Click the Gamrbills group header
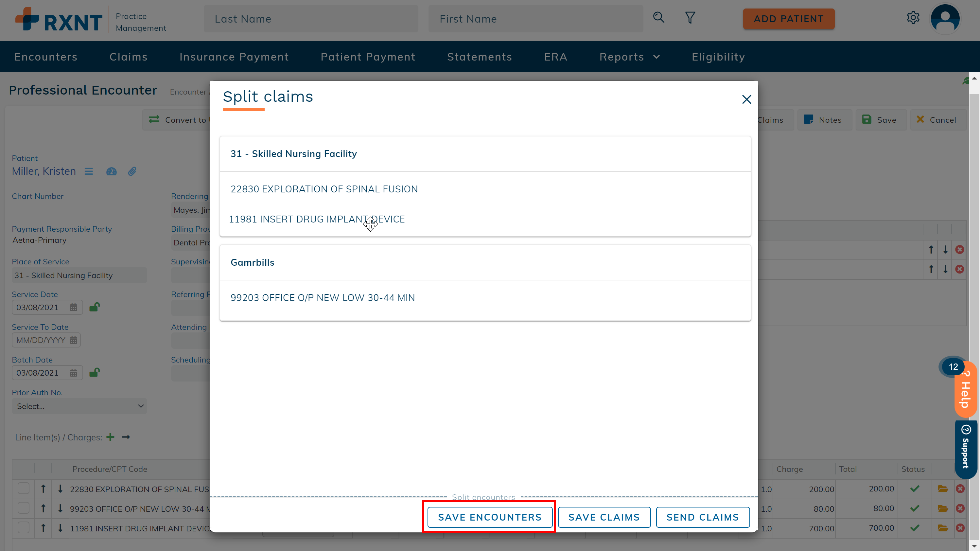 tap(485, 262)
